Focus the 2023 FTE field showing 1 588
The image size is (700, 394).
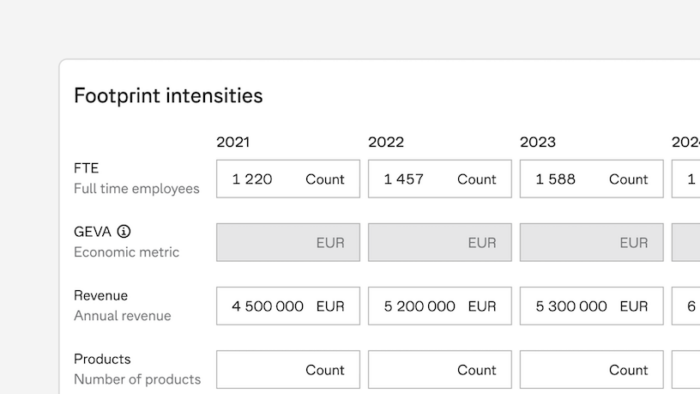592,179
